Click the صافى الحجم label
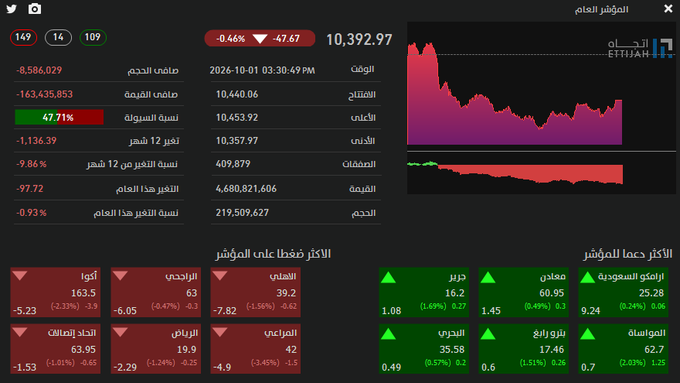Screen dimensions: 680x383 pyautogui.click(x=153, y=71)
